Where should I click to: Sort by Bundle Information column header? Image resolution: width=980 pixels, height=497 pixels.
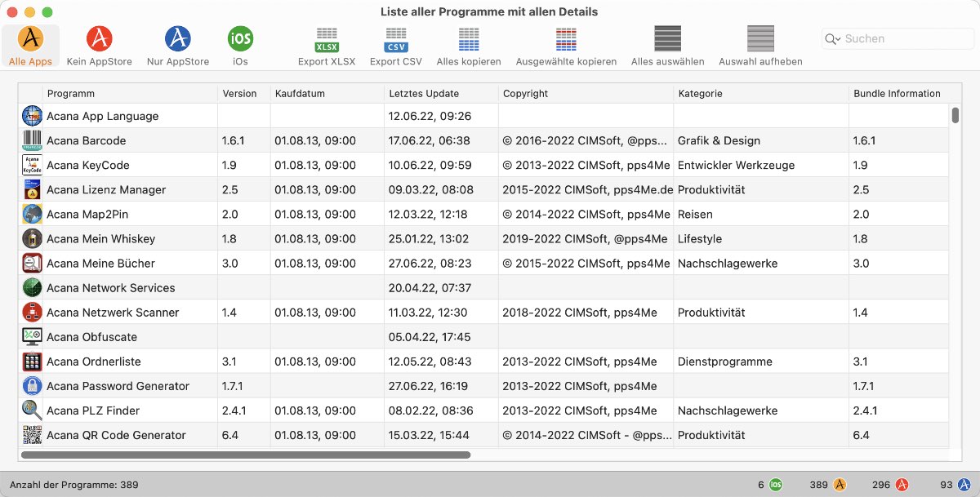coord(899,93)
